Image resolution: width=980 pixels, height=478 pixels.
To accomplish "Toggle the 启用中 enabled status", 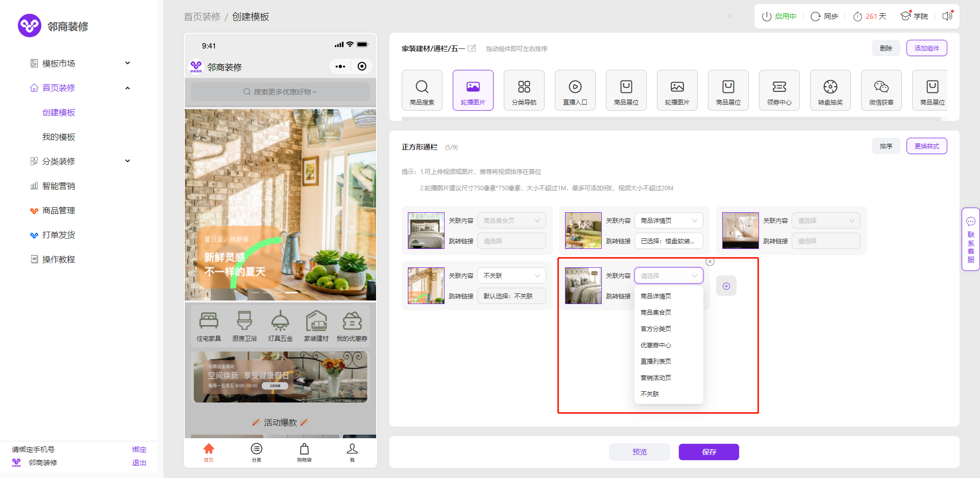I will [x=779, y=16].
